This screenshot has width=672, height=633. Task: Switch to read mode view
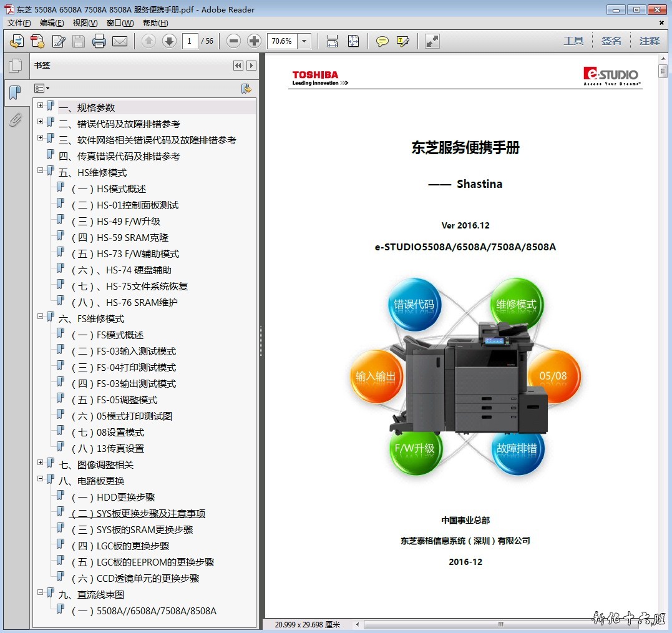coord(432,41)
